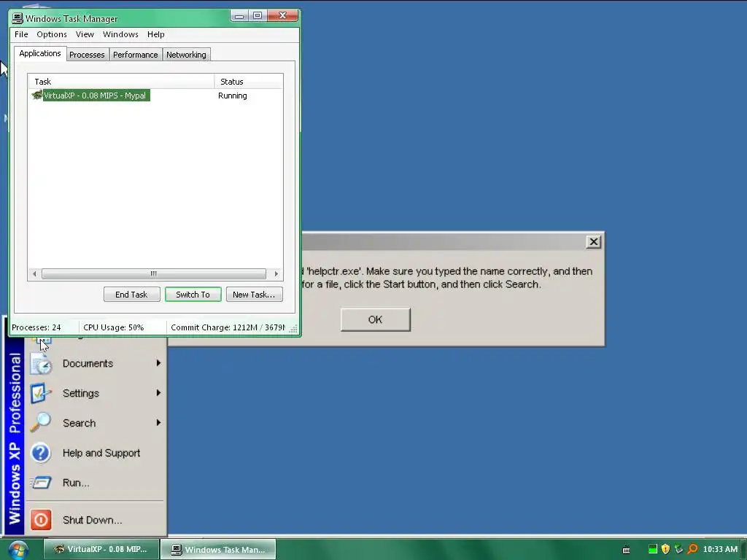Click the Switch To button
Image resolution: width=747 pixels, height=560 pixels.
click(193, 295)
